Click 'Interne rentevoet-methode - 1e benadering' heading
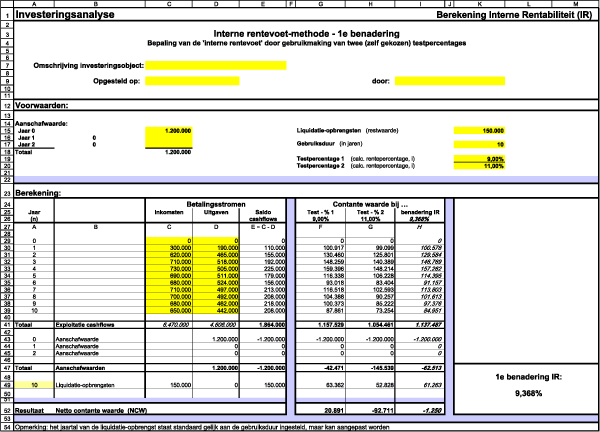Image resolution: width=600 pixels, height=432 pixels. pos(307,34)
